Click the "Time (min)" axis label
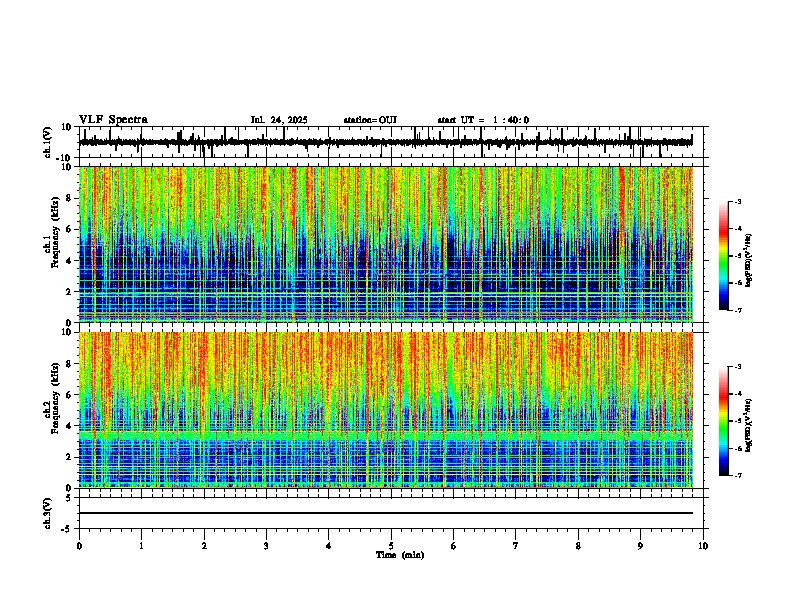 (400, 555)
